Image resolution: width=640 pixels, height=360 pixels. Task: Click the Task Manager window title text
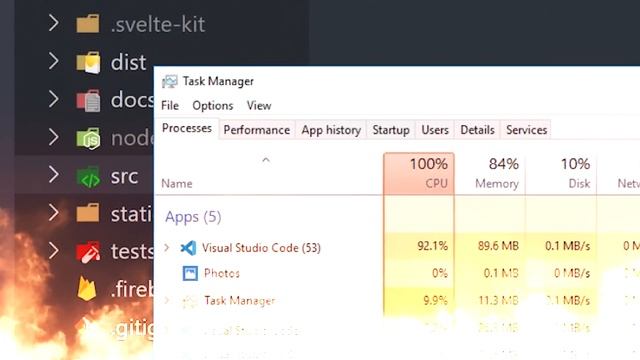[x=218, y=81]
